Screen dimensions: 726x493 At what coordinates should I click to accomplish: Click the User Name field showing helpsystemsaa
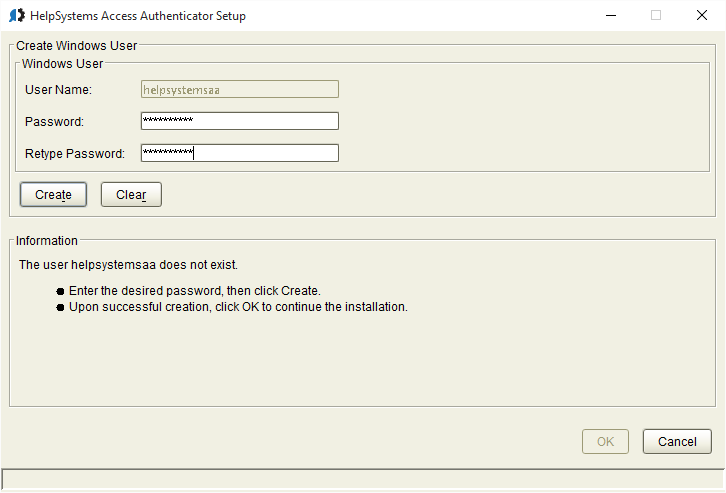(x=239, y=89)
